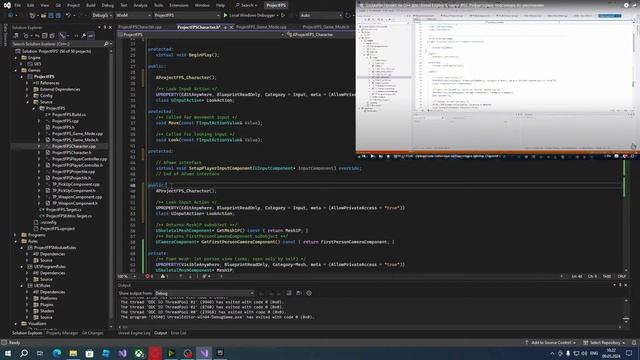Click the Solution Explorer home/switch views icon
The image size is (640, 360).
pyautogui.click(x=16, y=36)
